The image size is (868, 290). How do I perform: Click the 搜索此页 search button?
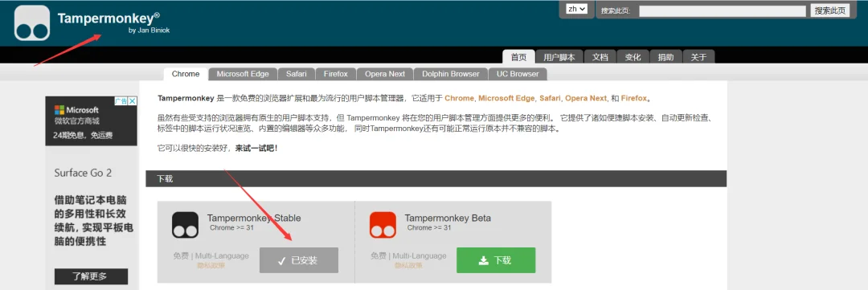pos(829,10)
